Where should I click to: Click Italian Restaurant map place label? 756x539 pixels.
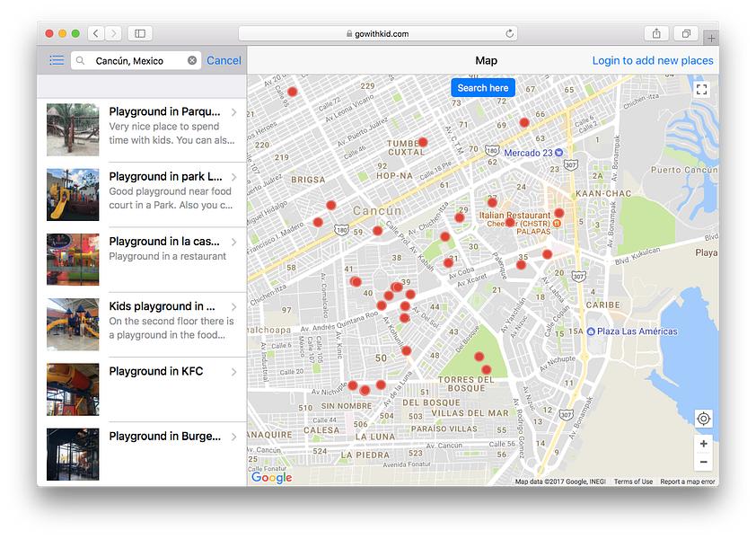tap(515, 216)
